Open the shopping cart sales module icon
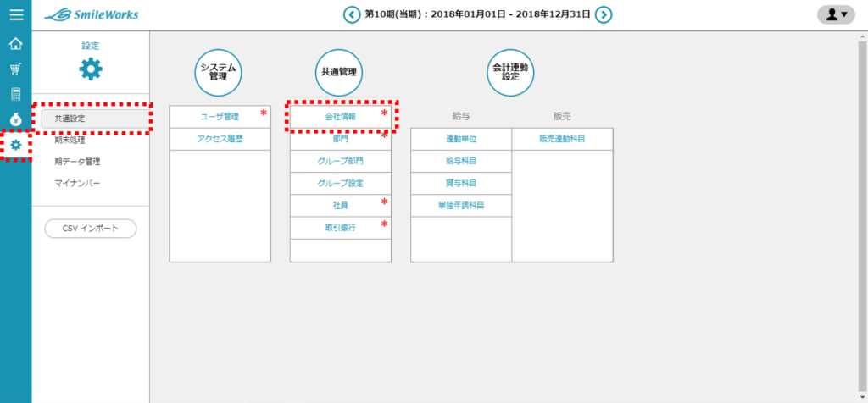The height and width of the screenshot is (403, 868). coord(15,69)
